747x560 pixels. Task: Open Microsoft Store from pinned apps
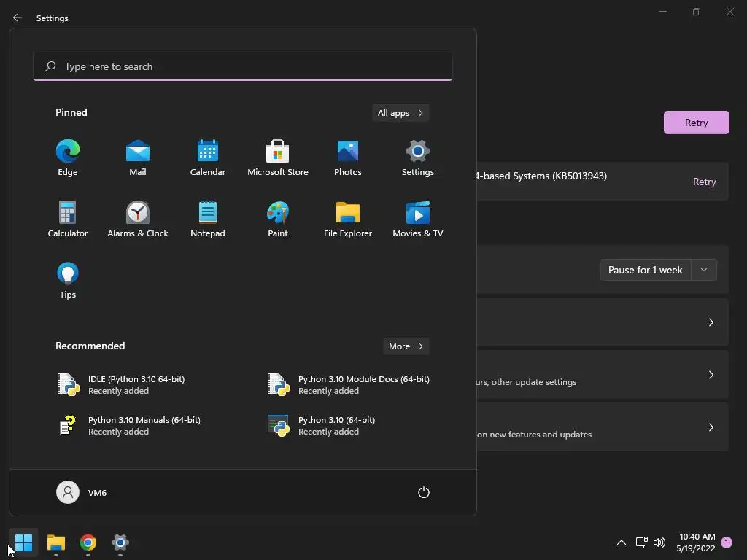[x=278, y=158]
